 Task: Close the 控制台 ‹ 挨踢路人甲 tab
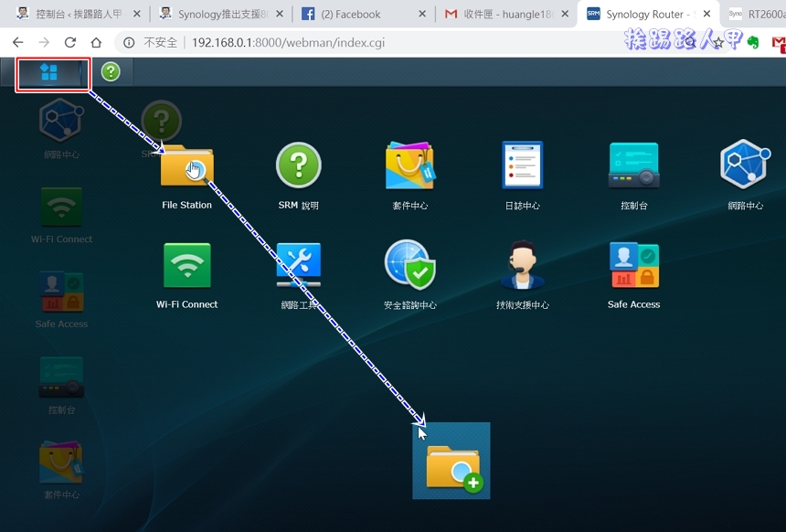pyautogui.click(x=137, y=14)
